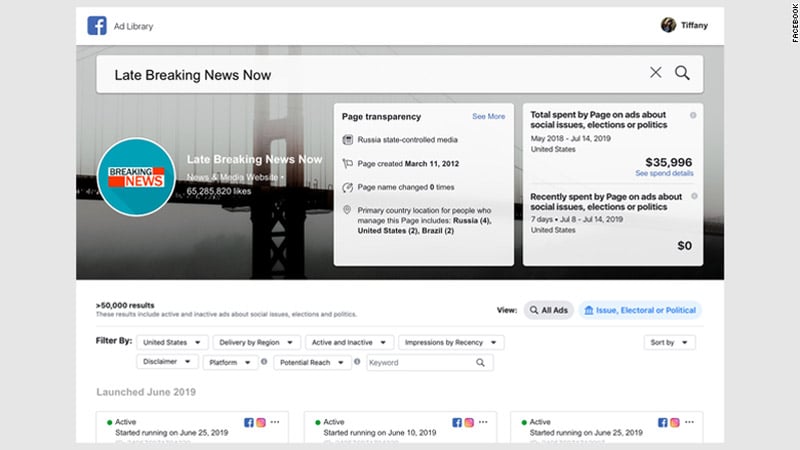Click the Breaking News page profile picture
The width and height of the screenshot is (800, 450).
click(136, 177)
